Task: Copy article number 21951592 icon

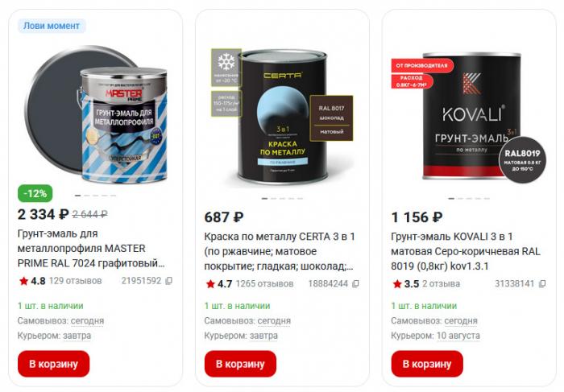Action: [168, 281]
